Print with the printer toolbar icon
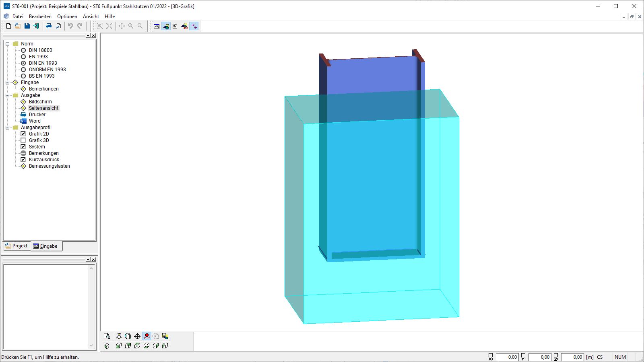The height and width of the screenshot is (362, 644). pyautogui.click(x=49, y=26)
